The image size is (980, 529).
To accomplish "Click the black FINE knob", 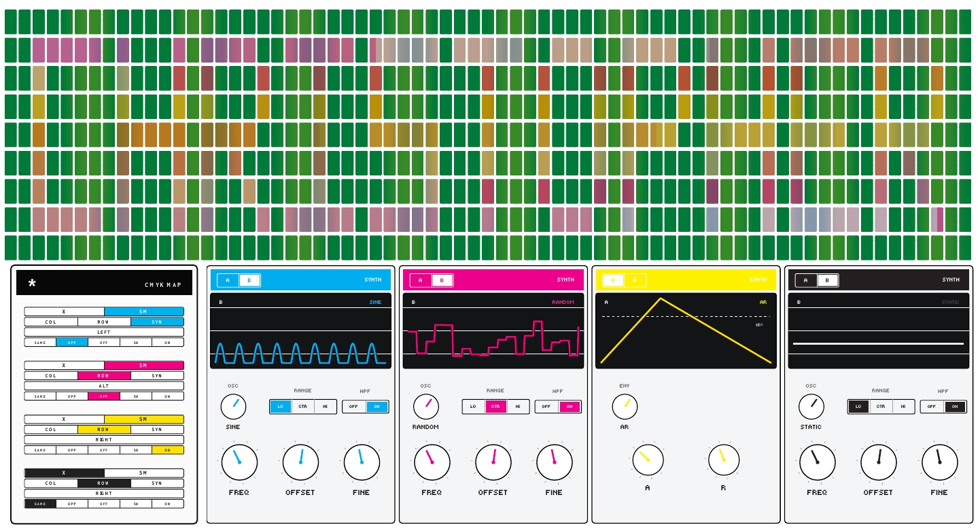I will [940, 462].
